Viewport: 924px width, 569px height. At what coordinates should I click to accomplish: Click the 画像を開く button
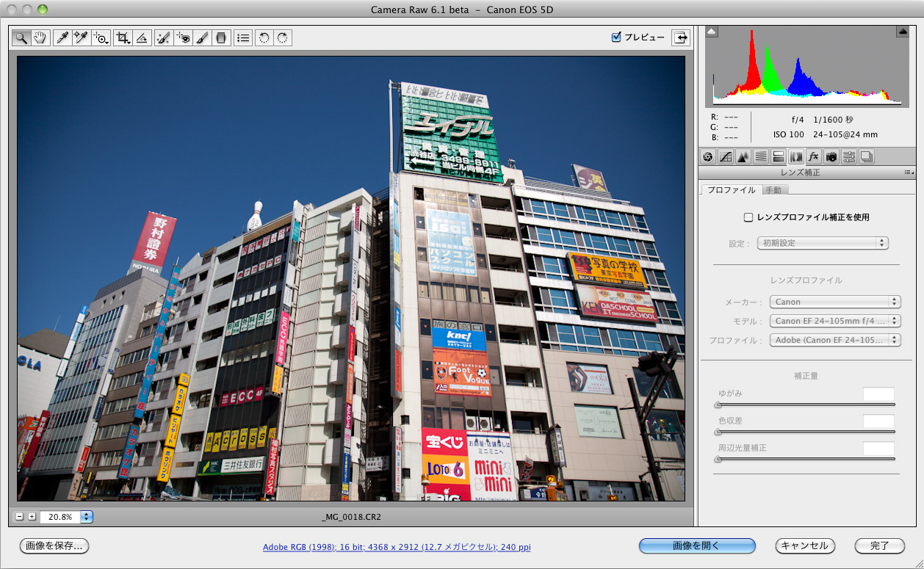point(697,546)
